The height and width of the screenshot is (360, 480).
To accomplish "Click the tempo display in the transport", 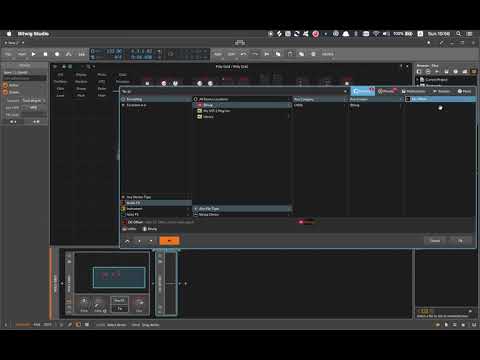I will [114, 51].
